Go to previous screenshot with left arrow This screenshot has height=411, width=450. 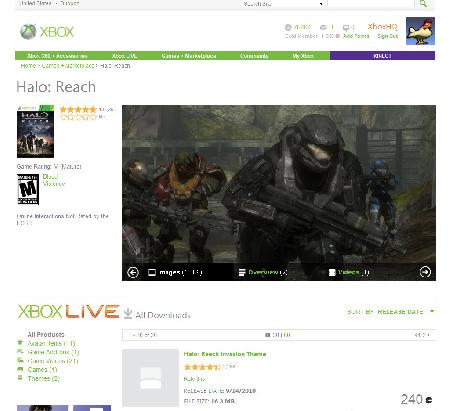pyautogui.click(x=133, y=272)
